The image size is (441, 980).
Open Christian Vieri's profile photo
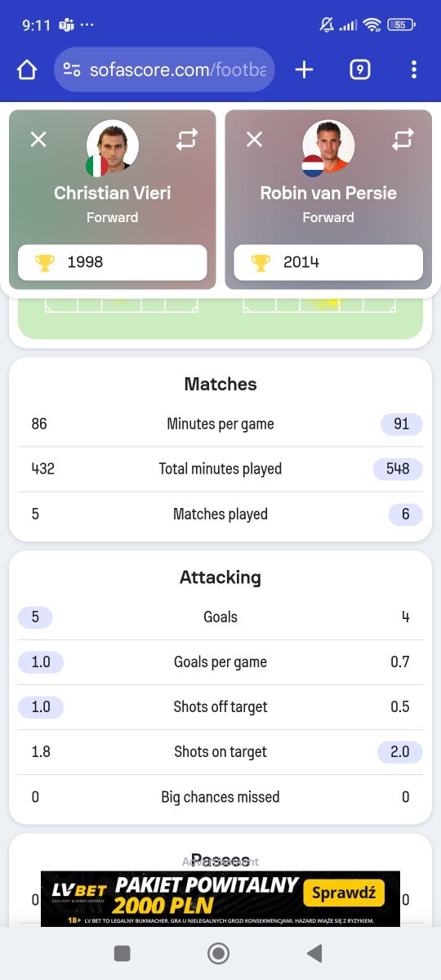[x=113, y=146]
